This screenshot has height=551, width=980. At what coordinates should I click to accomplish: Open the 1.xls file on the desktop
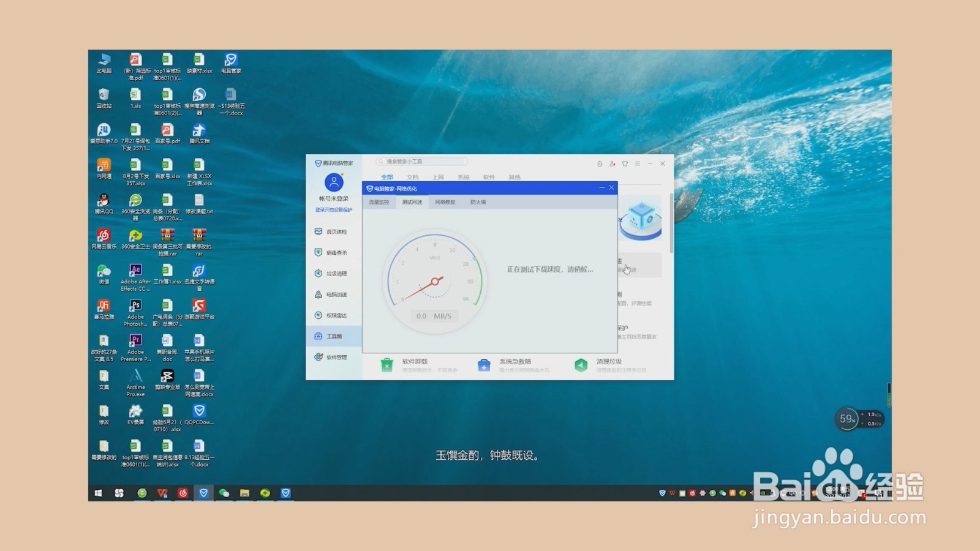(x=135, y=98)
